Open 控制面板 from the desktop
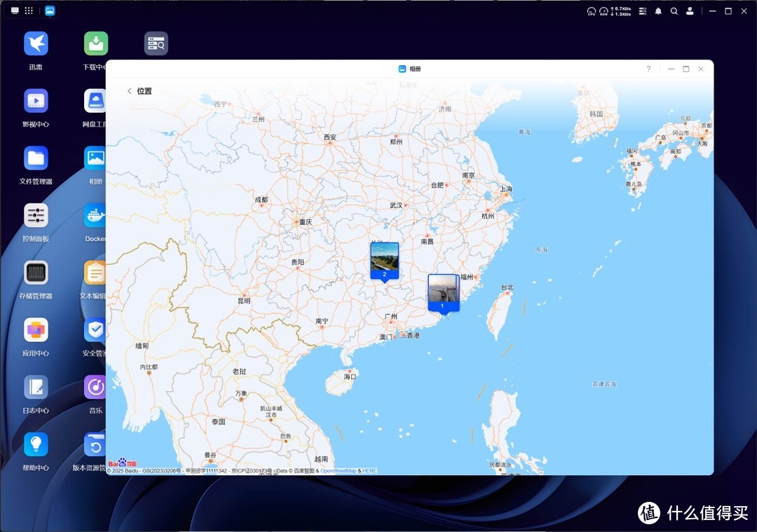This screenshot has height=532, width=757. (36, 216)
